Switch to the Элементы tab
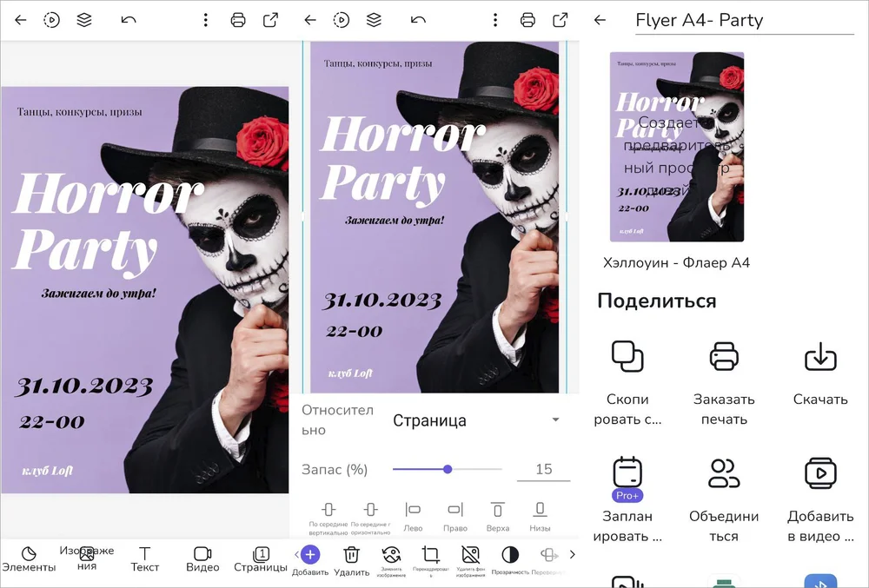Screen dimensions: 869x588 [29, 558]
